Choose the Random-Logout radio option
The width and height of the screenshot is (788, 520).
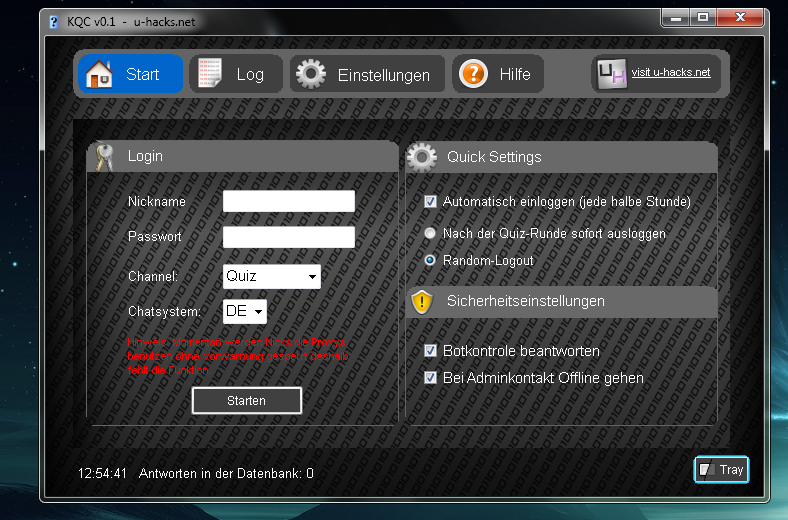coord(431,260)
